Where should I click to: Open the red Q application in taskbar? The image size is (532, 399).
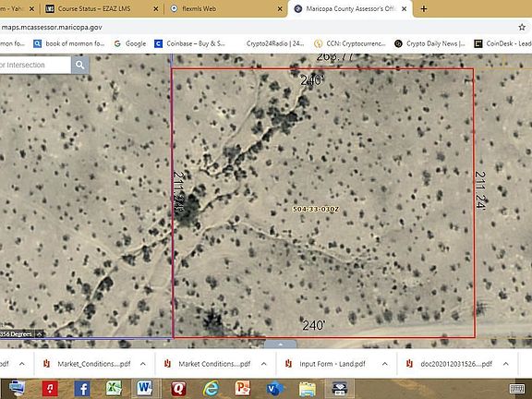pyautogui.click(x=178, y=389)
